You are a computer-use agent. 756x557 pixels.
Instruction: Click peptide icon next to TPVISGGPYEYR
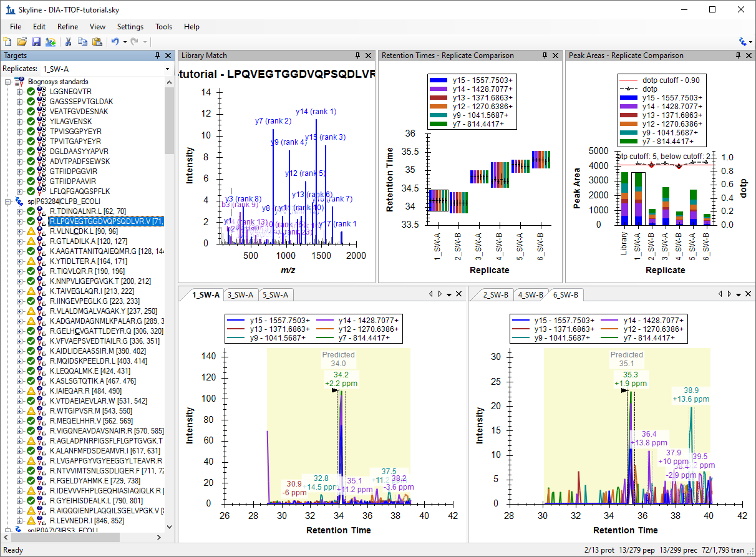click(x=42, y=132)
